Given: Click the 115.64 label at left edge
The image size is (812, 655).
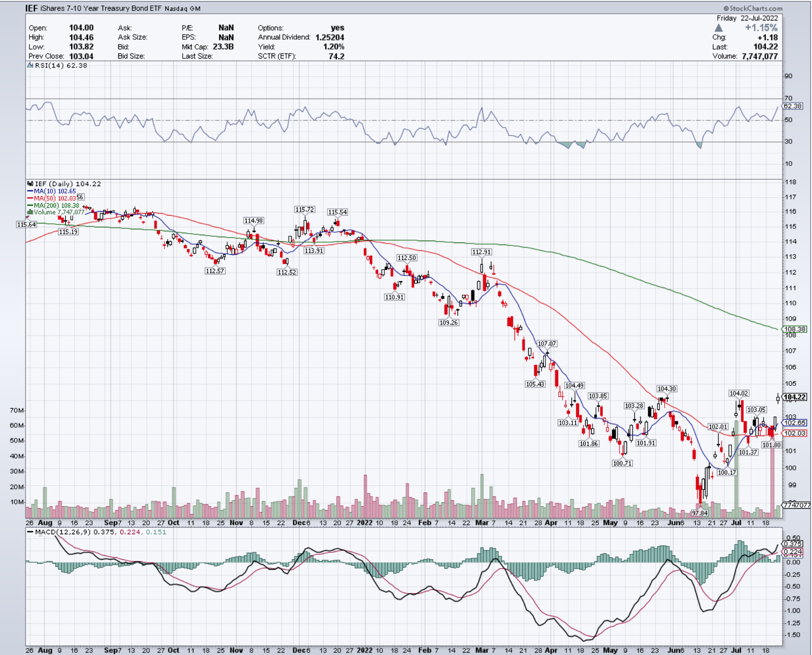Looking at the screenshot, I should [x=27, y=224].
